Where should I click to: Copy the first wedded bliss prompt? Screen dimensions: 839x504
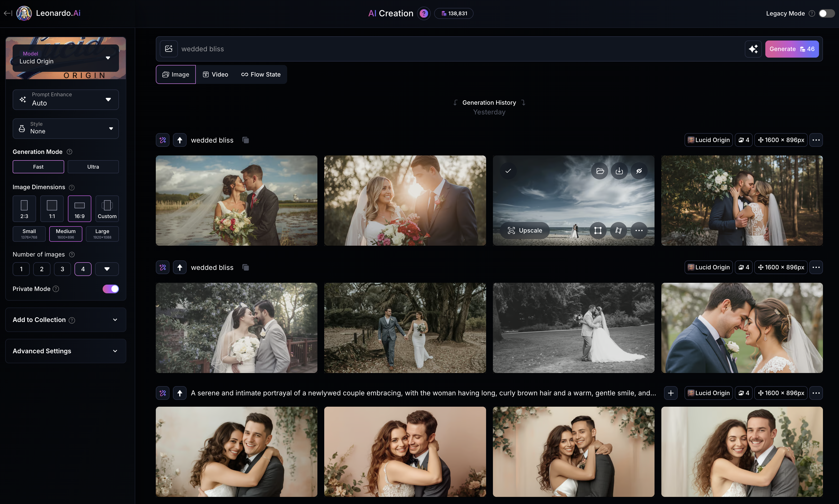coord(246,140)
